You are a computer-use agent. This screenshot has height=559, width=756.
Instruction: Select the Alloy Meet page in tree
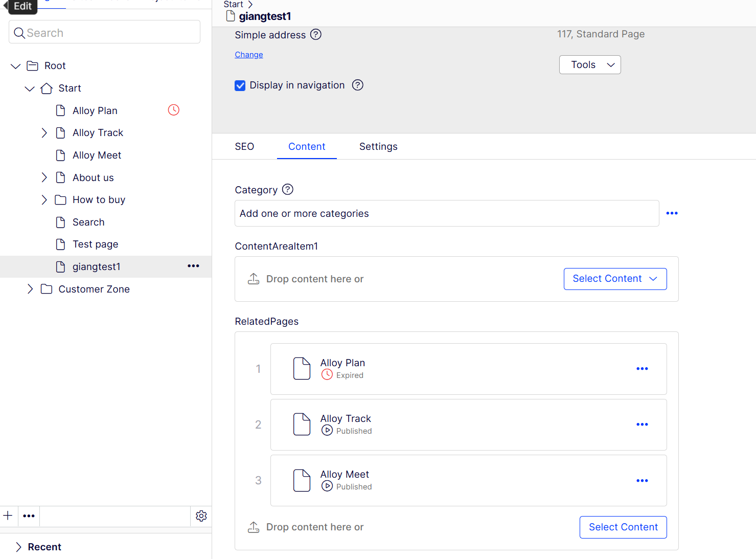pyautogui.click(x=97, y=155)
